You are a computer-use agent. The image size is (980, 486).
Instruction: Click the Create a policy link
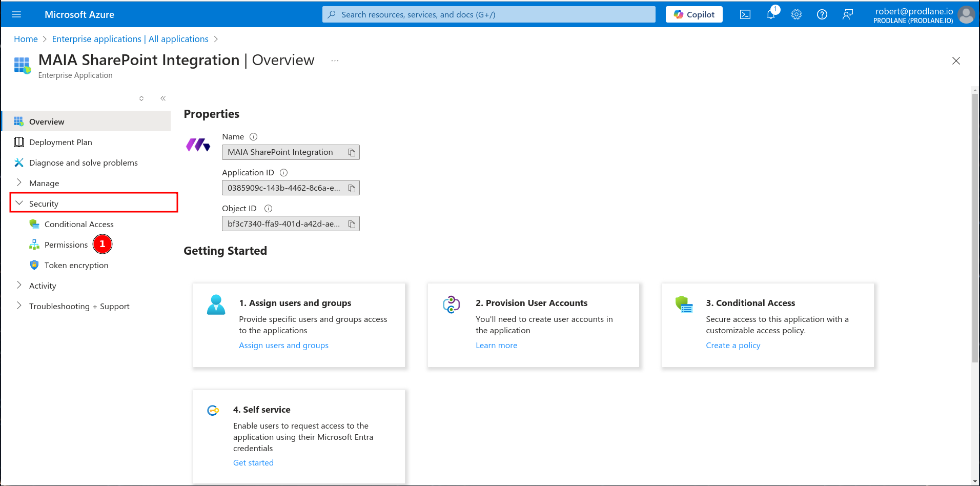pyautogui.click(x=733, y=345)
